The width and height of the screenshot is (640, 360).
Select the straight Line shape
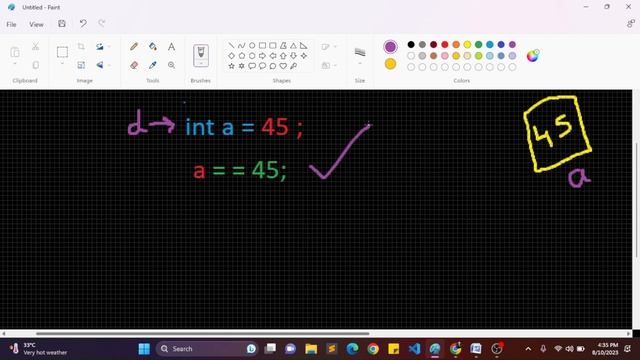(x=231, y=45)
